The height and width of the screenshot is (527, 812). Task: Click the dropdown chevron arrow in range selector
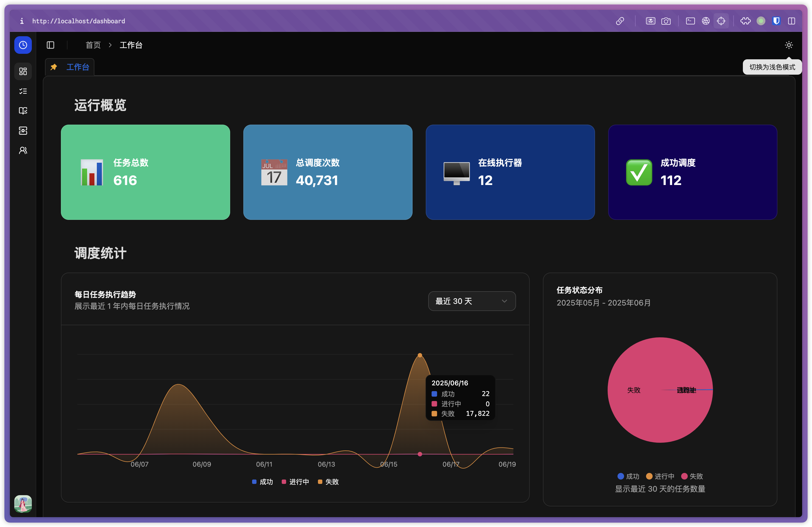(504, 301)
